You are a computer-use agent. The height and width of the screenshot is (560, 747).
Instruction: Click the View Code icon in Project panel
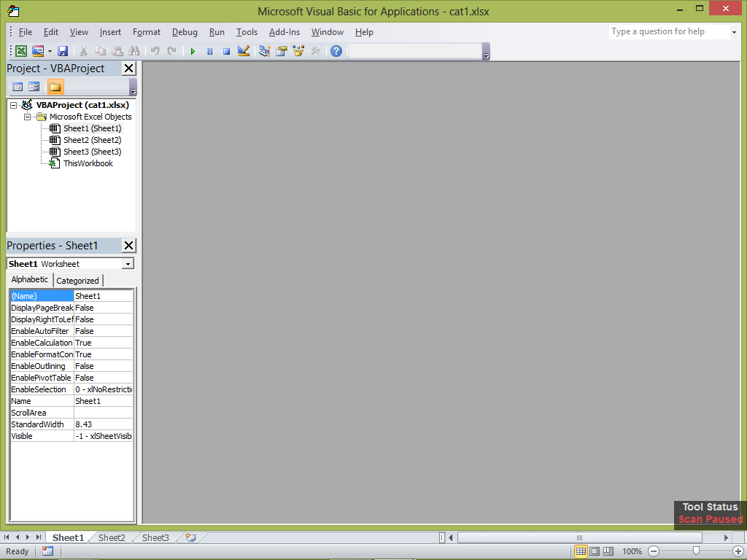pos(18,87)
